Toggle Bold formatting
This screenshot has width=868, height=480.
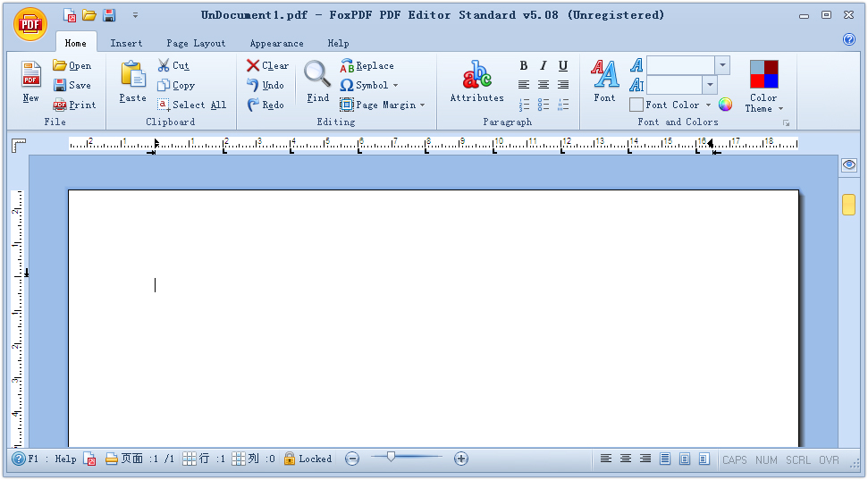point(524,66)
